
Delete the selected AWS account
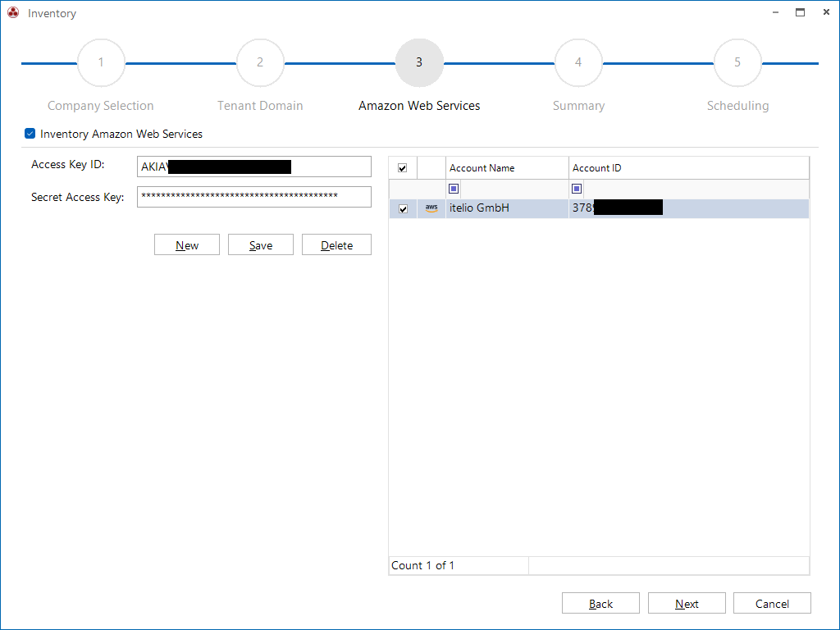336,244
